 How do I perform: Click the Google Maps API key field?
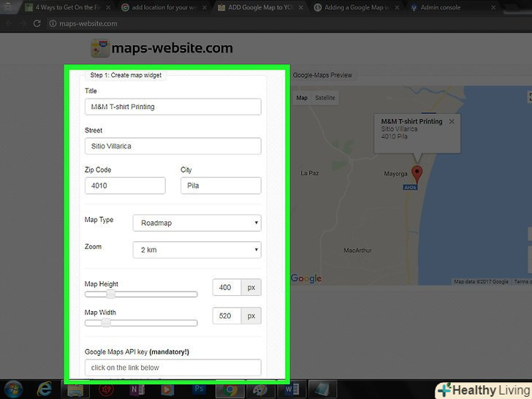(173, 368)
